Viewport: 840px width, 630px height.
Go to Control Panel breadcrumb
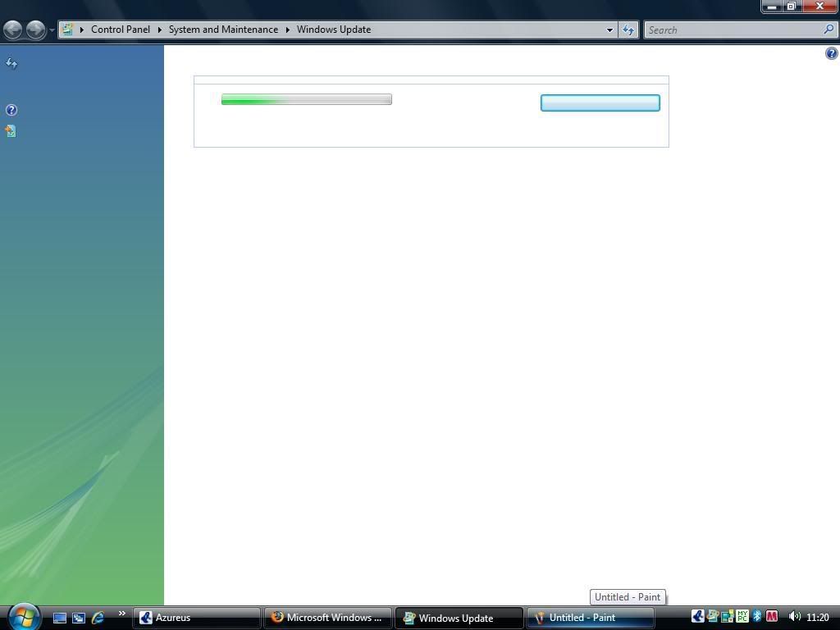pos(121,30)
